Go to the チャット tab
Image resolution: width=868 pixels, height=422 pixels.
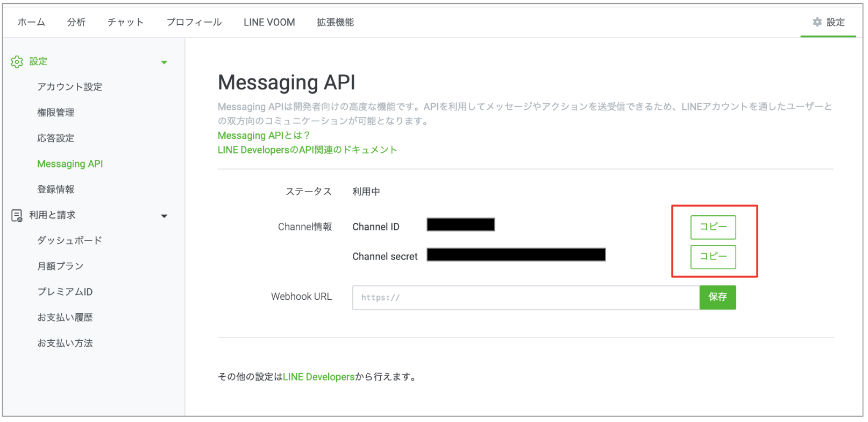[126, 22]
